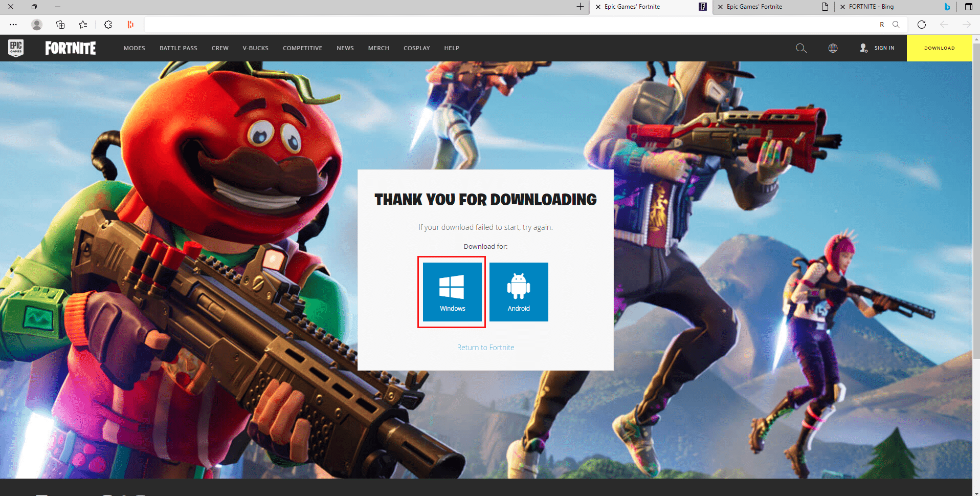The height and width of the screenshot is (496, 980).
Task: Close the FORTNITE - Bing tab
Action: click(x=842, y=7)
